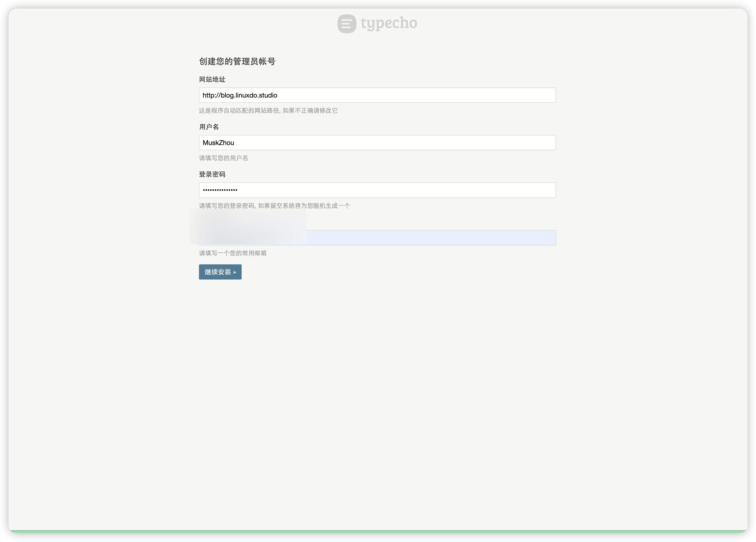The width and height of the screenshot is (756, 542).
Task: Click the 网站地址 field label
Action: [x=212, y=79]
